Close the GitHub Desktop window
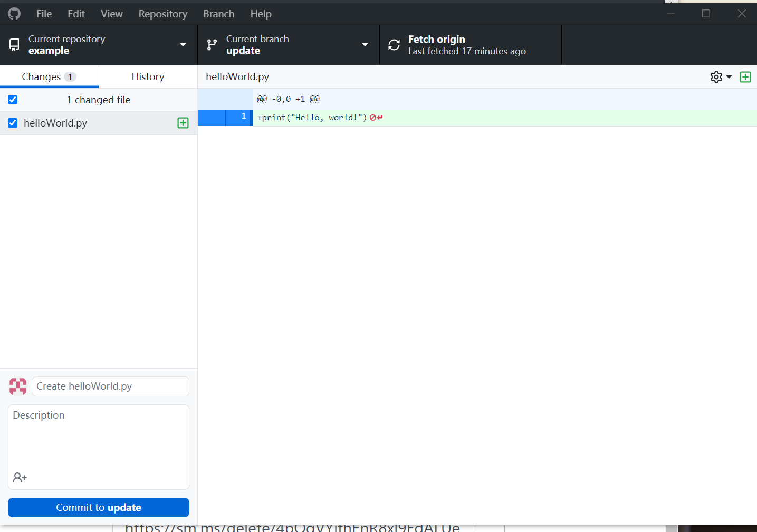The height and width of the screenshot is (532, 757). 742,14
